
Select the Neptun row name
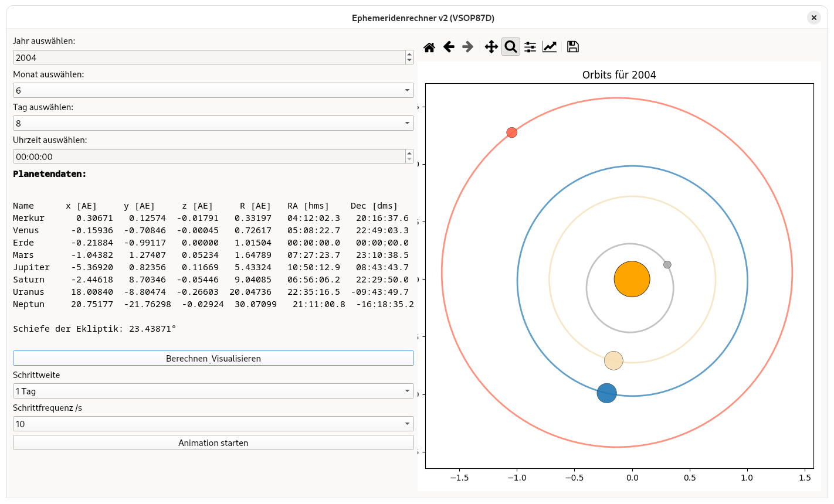[x=29, y=304]
